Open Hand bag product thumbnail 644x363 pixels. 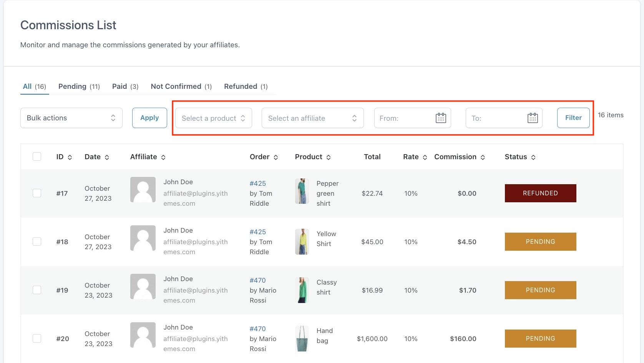(x=302, y=338)
